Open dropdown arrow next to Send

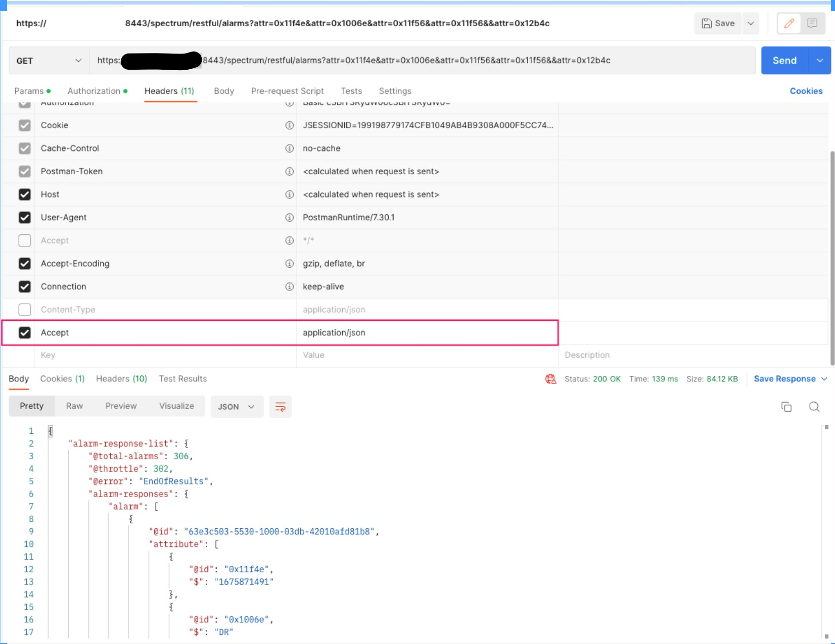[820, 61]
